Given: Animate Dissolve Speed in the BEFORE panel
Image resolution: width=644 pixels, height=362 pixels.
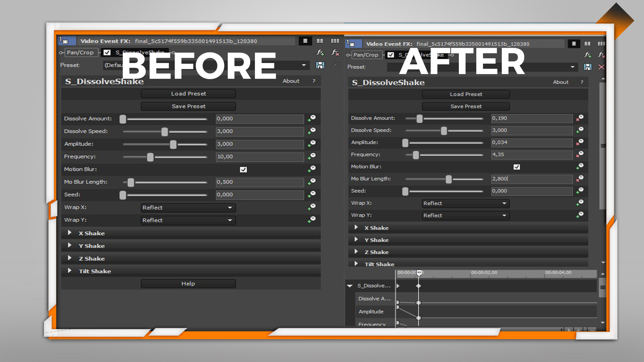Looking at the screenshot, I should click(x=312, y=131).
